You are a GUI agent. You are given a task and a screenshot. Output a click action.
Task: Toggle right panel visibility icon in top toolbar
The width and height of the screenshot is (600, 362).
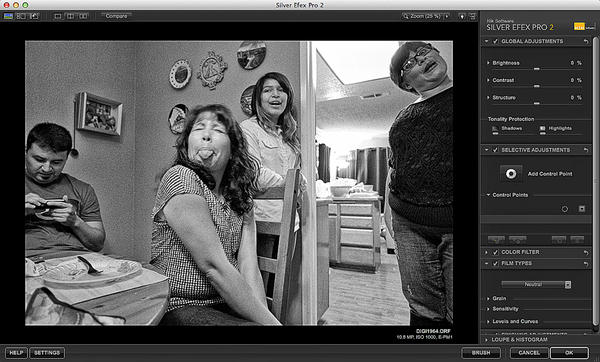(x=473, y=16)
